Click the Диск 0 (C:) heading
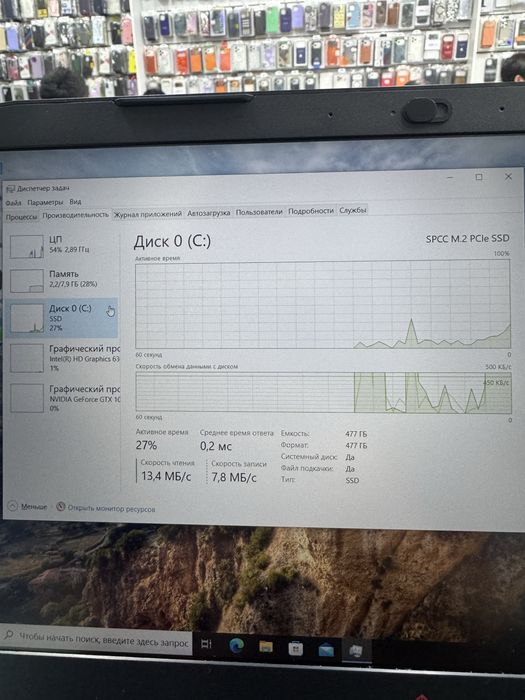 click(x=172, y=242)
